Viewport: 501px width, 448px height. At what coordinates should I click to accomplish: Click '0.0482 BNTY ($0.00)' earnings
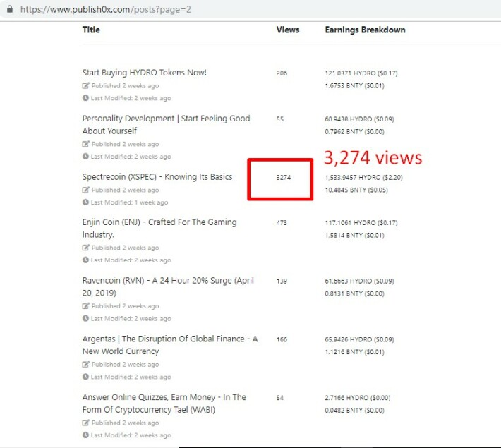click(x=355, y=411)
